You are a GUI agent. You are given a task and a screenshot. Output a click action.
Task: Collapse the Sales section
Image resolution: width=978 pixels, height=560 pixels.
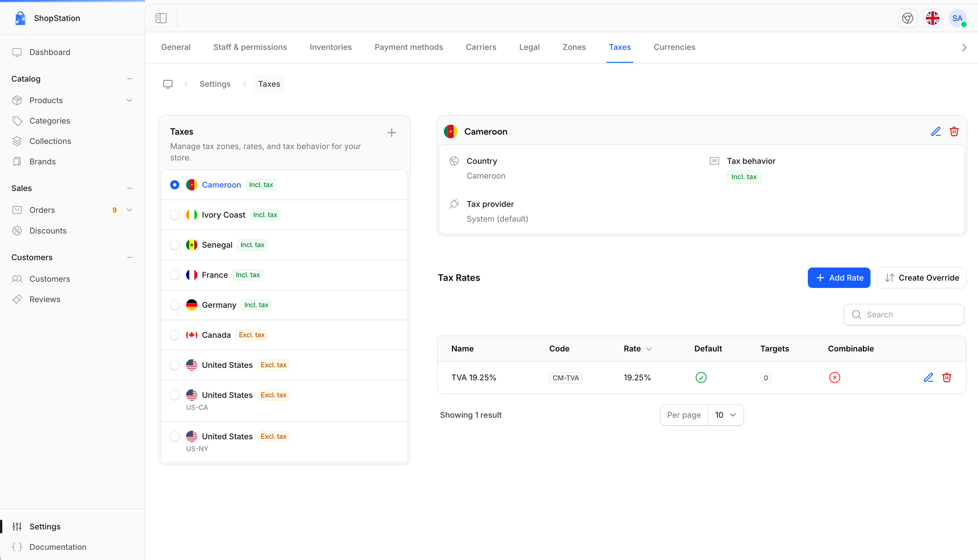tap(130, 188)
